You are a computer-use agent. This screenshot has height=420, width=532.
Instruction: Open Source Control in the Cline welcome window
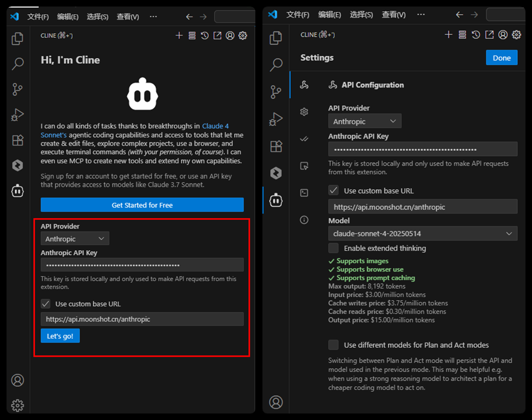click(17, 89)
